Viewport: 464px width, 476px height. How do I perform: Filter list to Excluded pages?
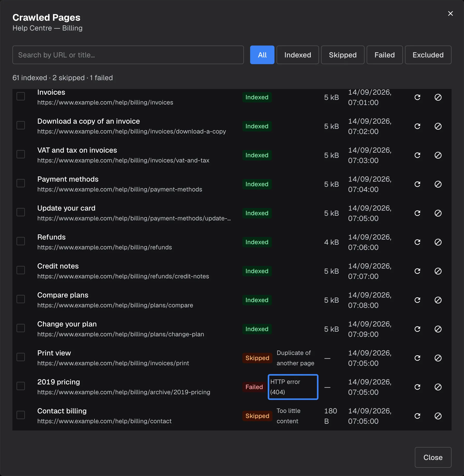(428, 55)
